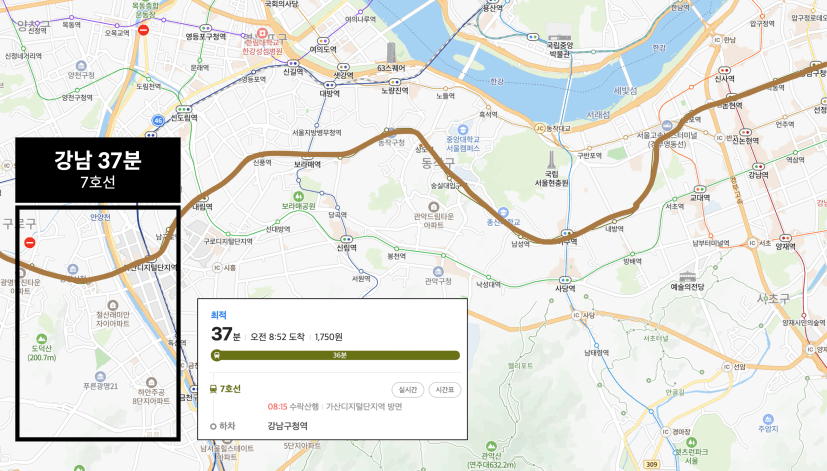The image size is (827, 471).
Task: Select the 최적 optimal route label
Action: click(x=218, y=315)
